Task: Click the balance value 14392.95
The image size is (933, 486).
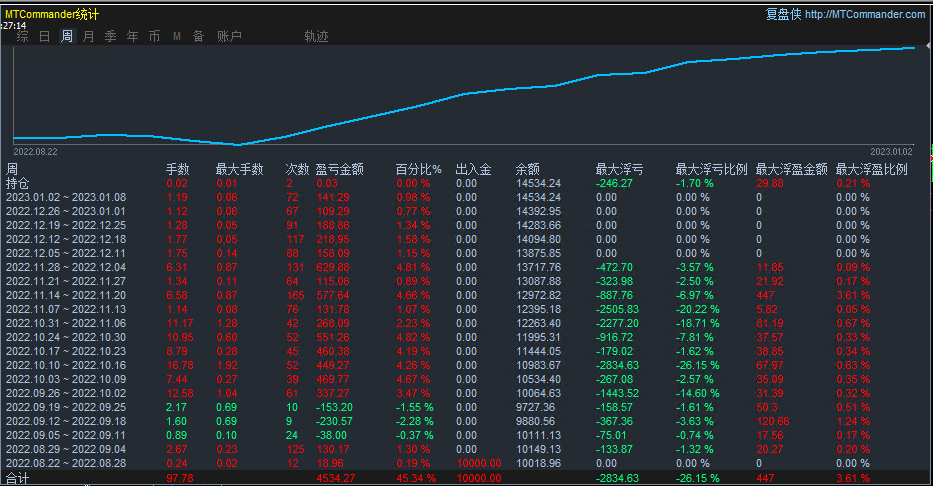Action: pos(538,211)
